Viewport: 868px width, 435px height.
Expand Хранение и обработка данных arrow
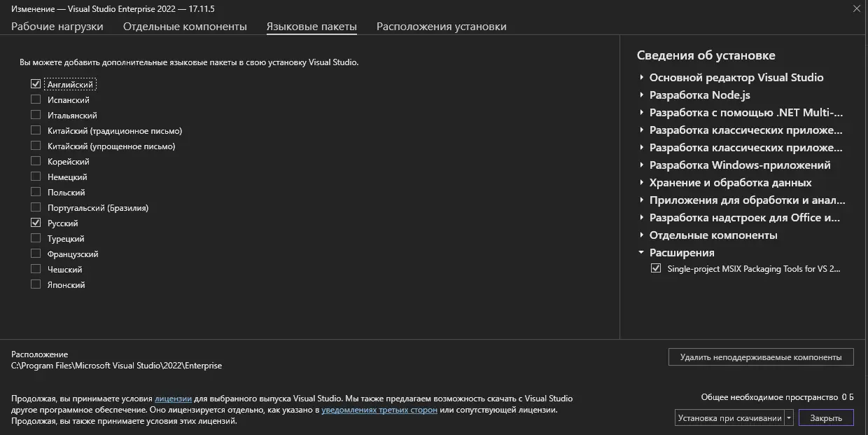(x=641, y=183)
